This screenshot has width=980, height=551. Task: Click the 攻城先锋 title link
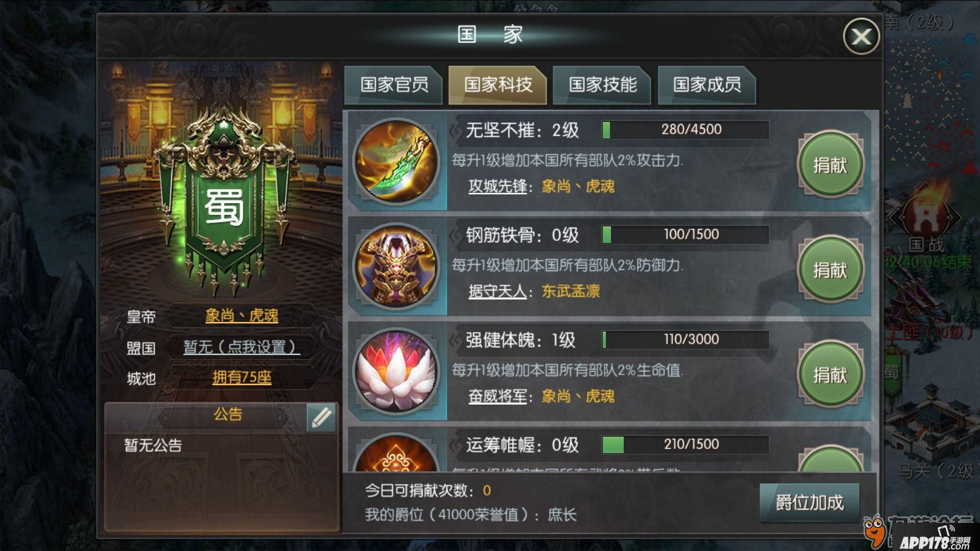(498, 186)
